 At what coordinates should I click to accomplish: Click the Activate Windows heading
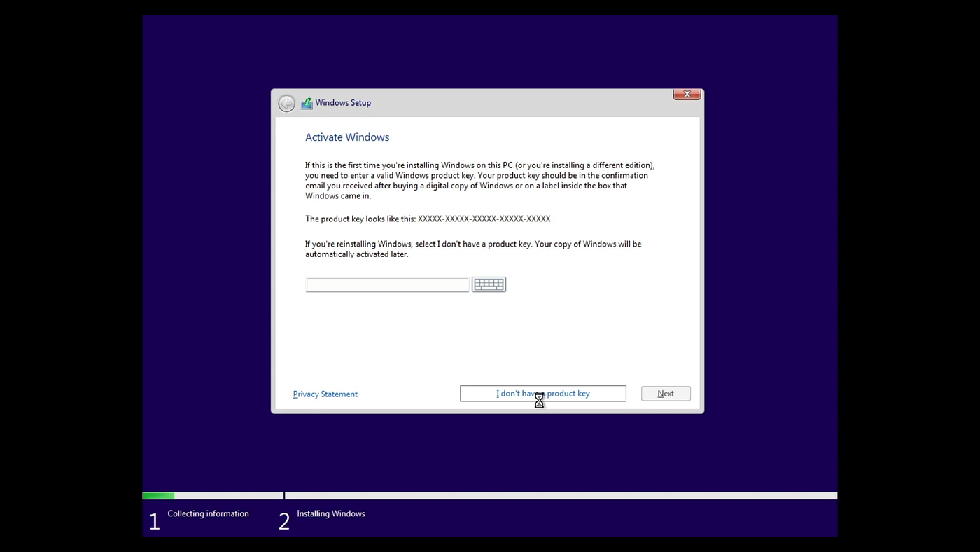pyautogui.click(x=347, y=137)
